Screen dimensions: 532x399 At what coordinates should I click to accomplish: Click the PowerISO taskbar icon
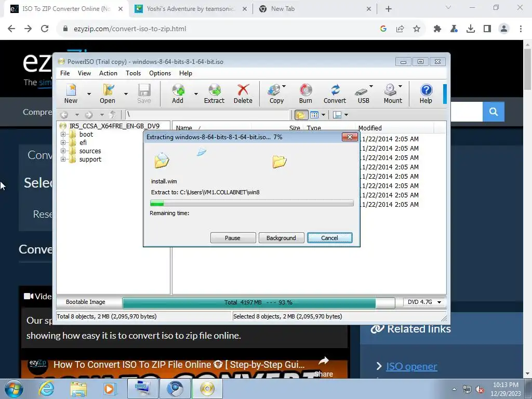[207, 389]
